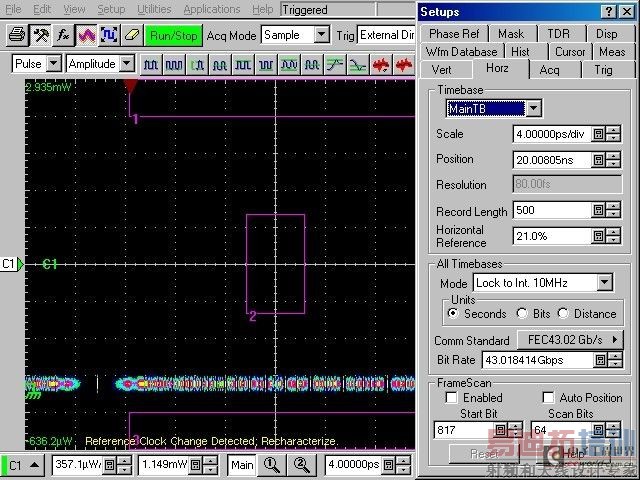Image resolution: width=640 pixels, height=480 pixels.
Task: Select the Bits units radio button
Action: 522,314
